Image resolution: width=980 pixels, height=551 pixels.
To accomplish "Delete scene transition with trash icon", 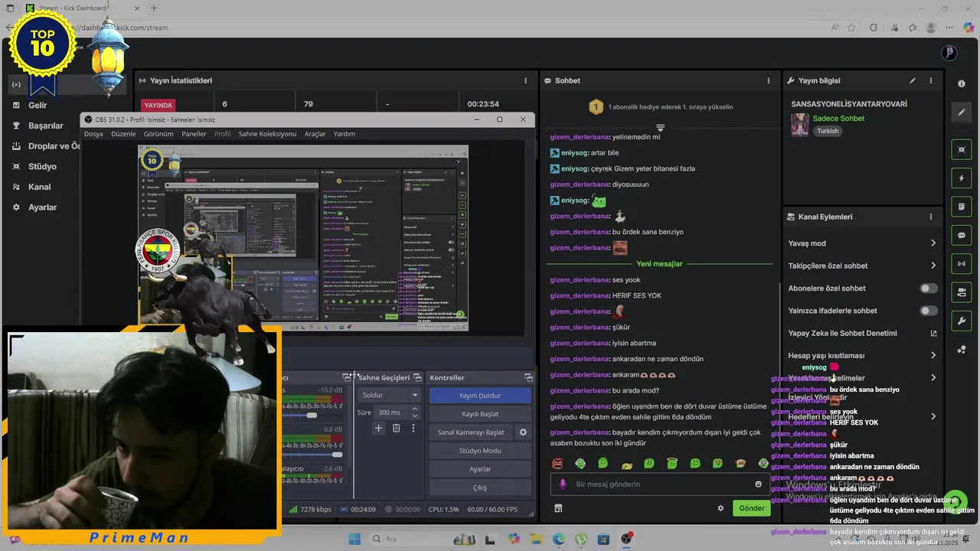I will coord(396,429).
